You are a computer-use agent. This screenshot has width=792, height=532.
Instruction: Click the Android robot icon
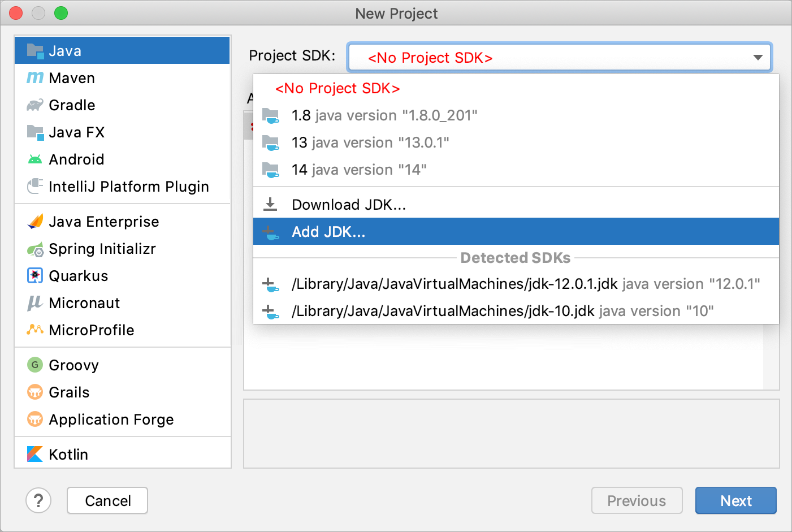pos(35,159)
